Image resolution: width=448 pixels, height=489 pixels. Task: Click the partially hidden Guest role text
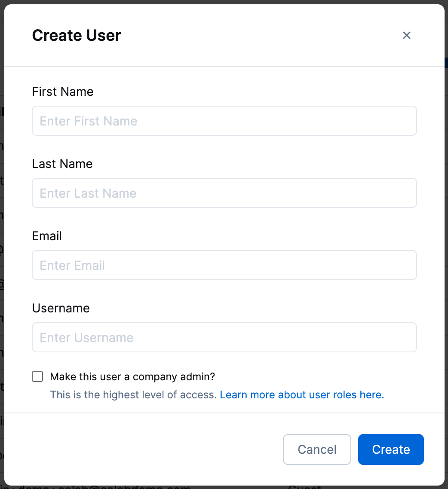tap(304, 487)
